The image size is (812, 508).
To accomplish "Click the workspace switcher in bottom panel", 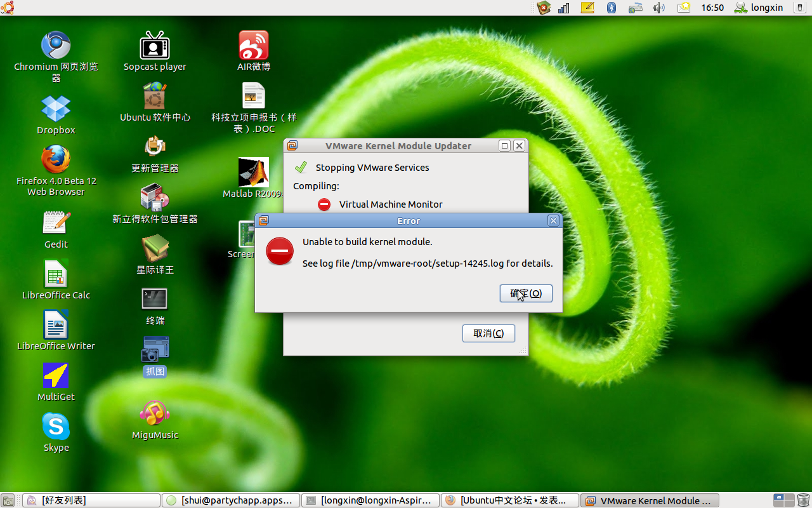I will coord(783,500).
